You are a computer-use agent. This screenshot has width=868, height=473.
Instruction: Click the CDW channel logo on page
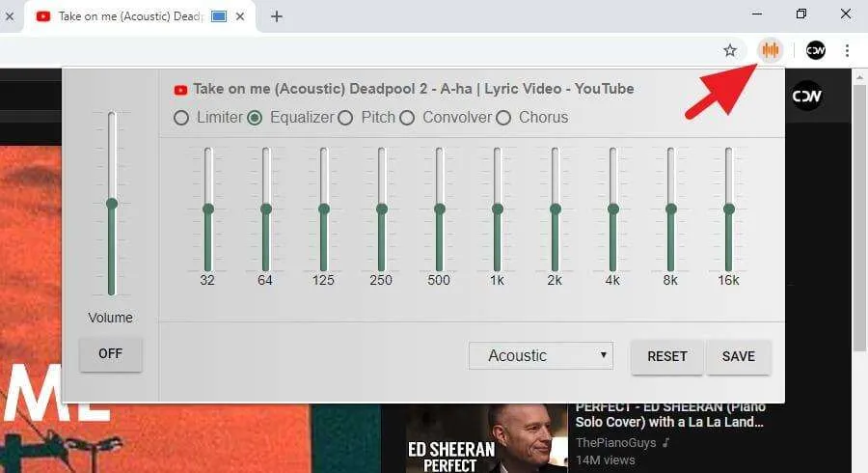pyautogui.click(x=806, y=97)
